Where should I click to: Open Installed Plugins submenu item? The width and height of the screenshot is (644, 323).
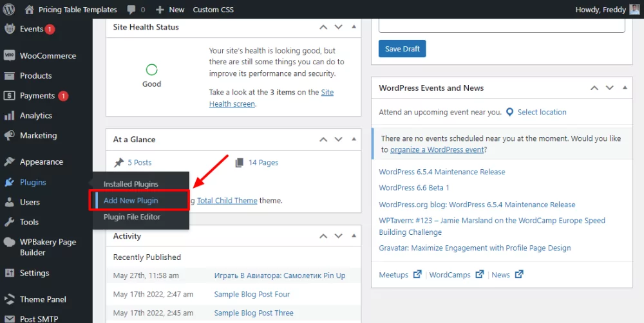click(131, 184)
